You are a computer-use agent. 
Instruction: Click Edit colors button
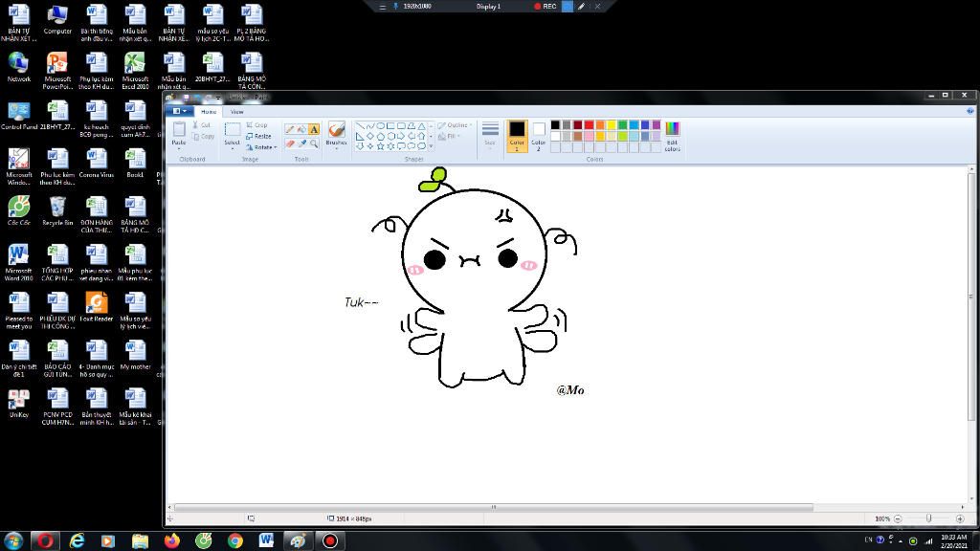pyautogui.click(x=672, y=136)
